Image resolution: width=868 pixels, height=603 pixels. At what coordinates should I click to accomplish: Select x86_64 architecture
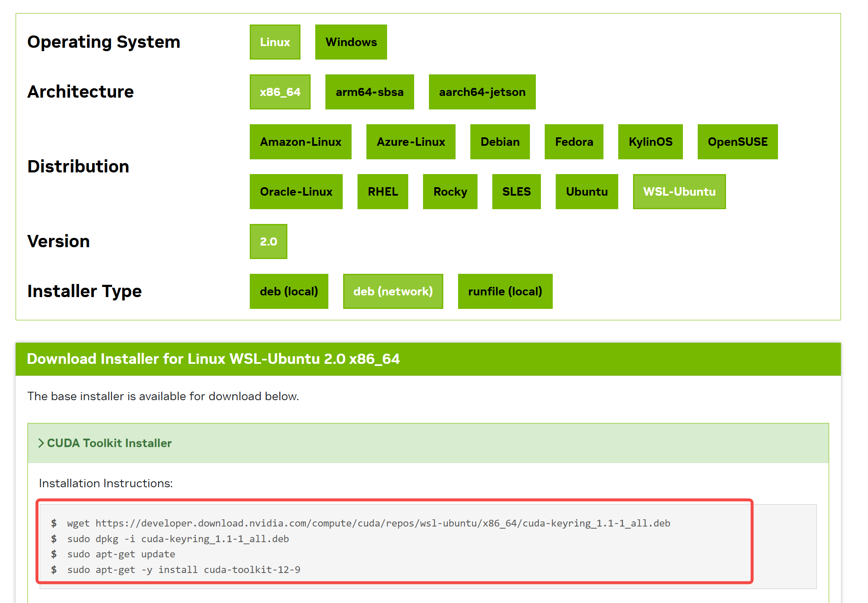(x=280, y=92)
